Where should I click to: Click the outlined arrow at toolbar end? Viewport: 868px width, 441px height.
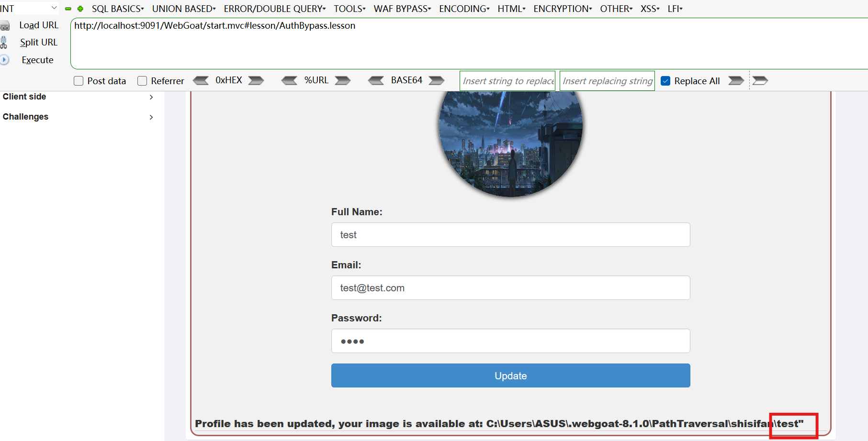pyautogui.click(x=760, y=80)
